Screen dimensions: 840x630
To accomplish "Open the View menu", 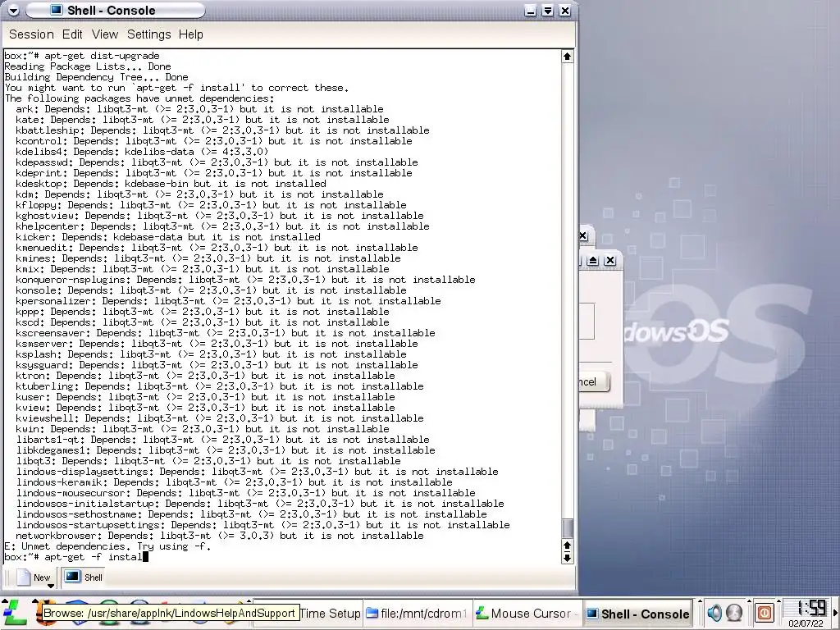I will (x=104, y=34).
